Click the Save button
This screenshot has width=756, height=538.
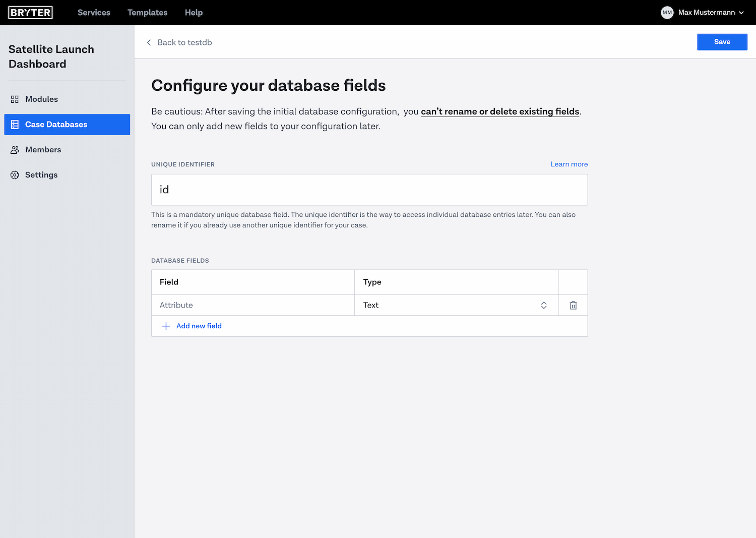pos(722,42)
